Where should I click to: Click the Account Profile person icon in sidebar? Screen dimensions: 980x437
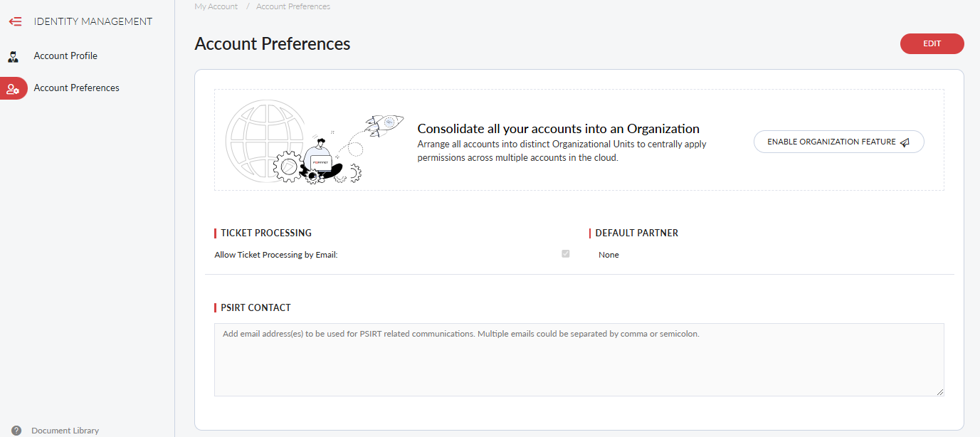(x=14, y=56)
